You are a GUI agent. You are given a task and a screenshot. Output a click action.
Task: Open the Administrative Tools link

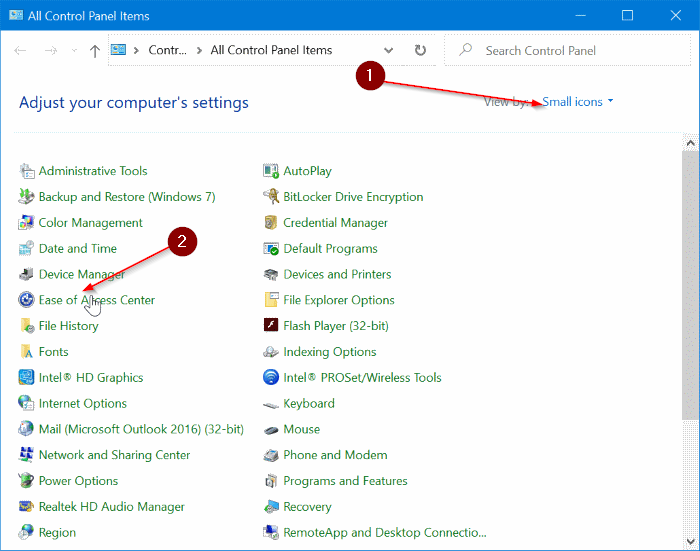click(93, 171)
